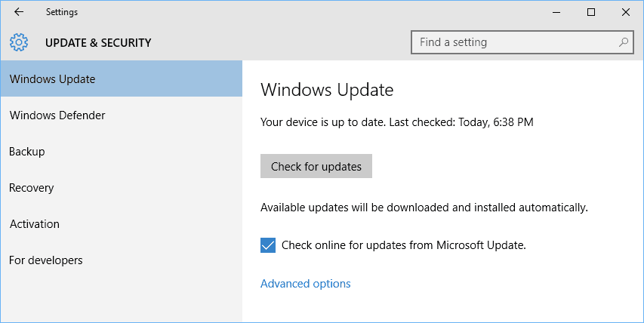Click the UPDATE & SECURITY header title
644x323 pixels.
click(98, 43)
